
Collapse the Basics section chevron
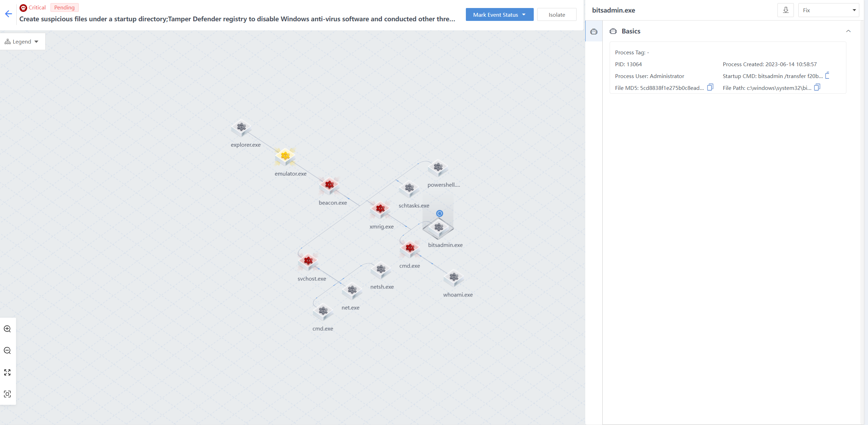848,31
